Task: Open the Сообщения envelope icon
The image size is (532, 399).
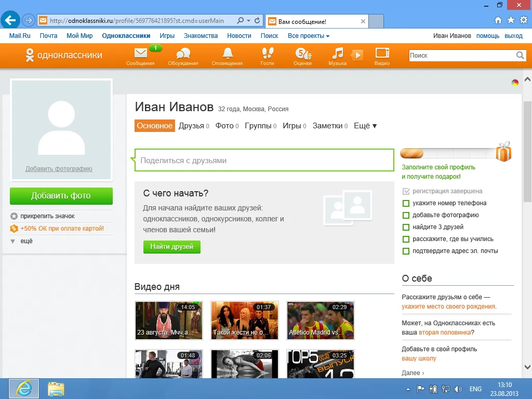Action: coord(140,54)
